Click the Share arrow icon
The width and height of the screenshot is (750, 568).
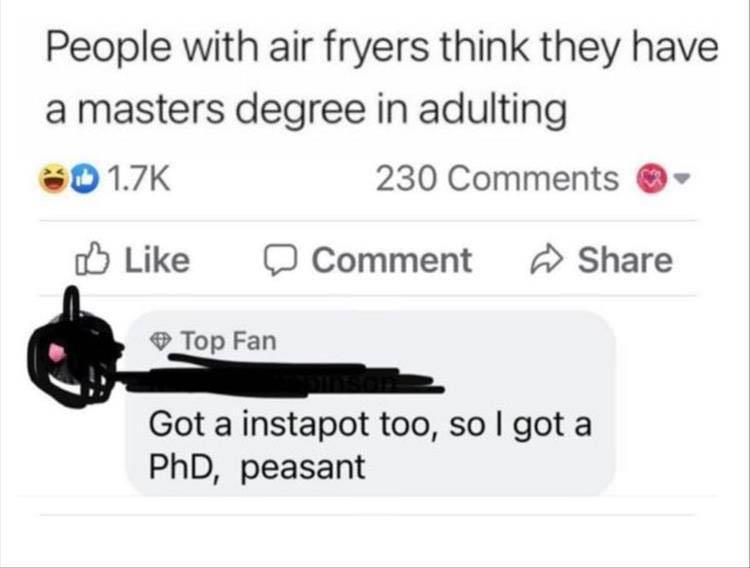coord(548,260)
